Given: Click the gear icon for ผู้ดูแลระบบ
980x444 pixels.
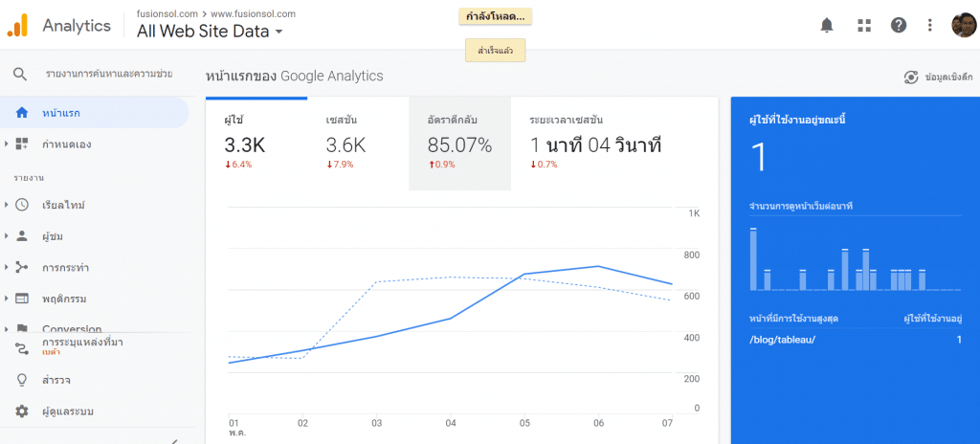Looking at the screenshot, I should click(x=22, y=411).
